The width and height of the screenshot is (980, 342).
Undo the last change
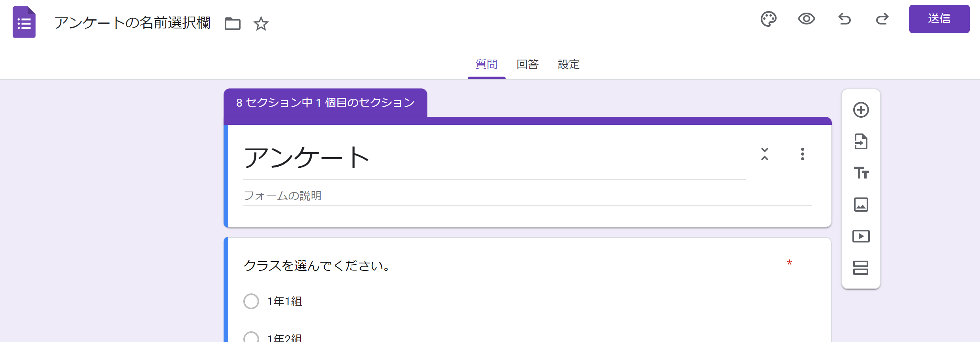coord(845,19)
